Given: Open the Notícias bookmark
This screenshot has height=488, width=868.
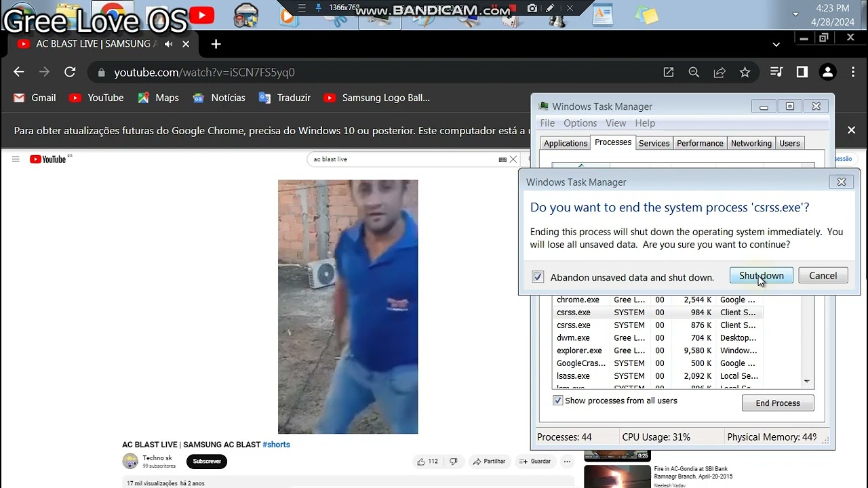Looking at the screenshot, I should pos(219,98).
